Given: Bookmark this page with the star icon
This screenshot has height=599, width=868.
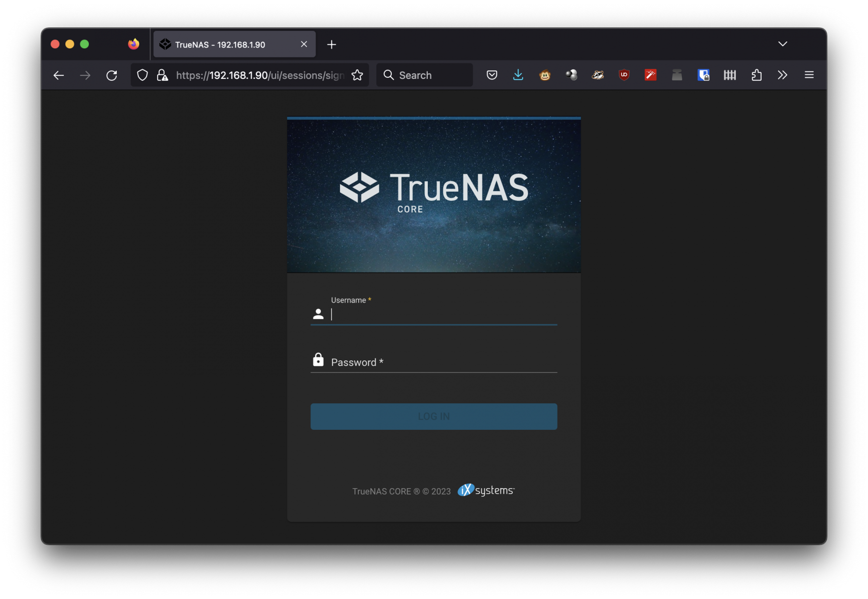Looking at the screenshot, I should [x=357, y=75].
